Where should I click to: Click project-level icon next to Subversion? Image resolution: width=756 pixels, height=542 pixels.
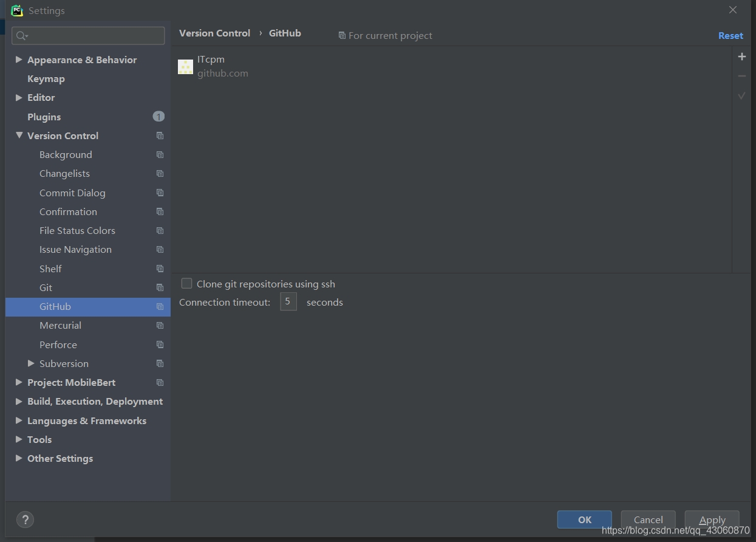tap(160, 363)
